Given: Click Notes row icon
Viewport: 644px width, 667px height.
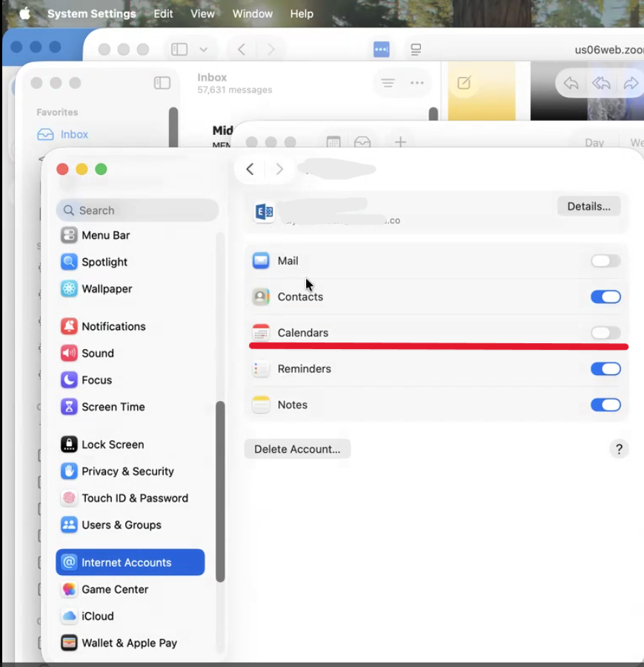Looking at the screenshot, I should [261, 405].
